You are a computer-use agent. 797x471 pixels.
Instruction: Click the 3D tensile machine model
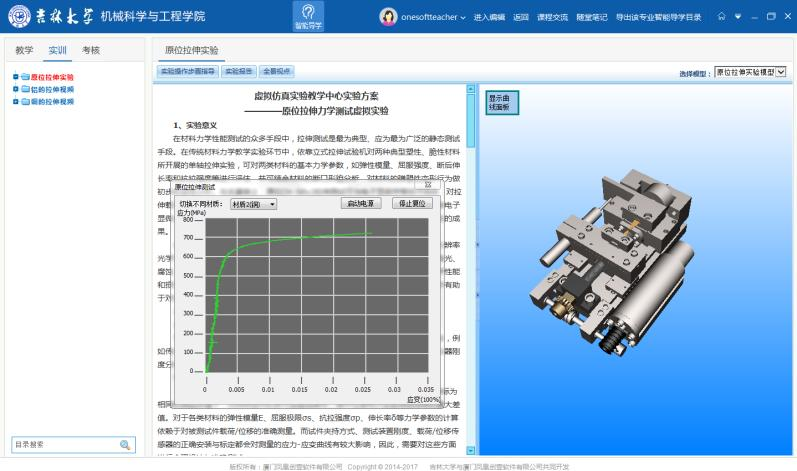click(613, 263)
